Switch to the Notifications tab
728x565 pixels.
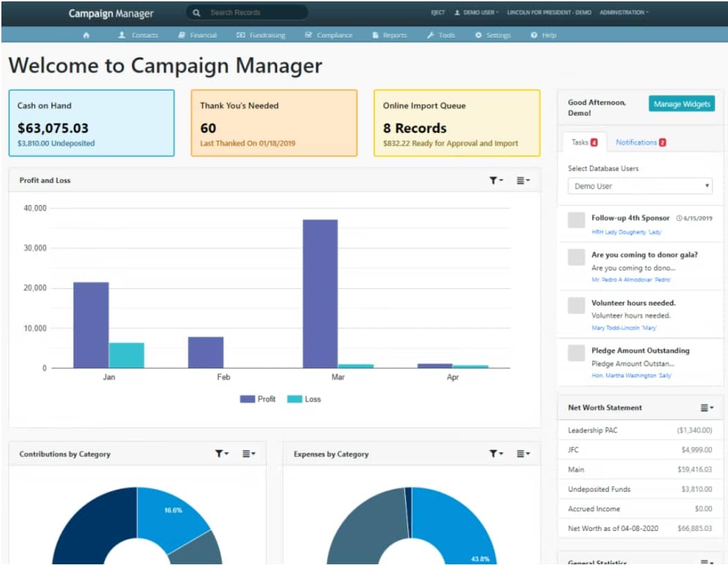(639, 141)
